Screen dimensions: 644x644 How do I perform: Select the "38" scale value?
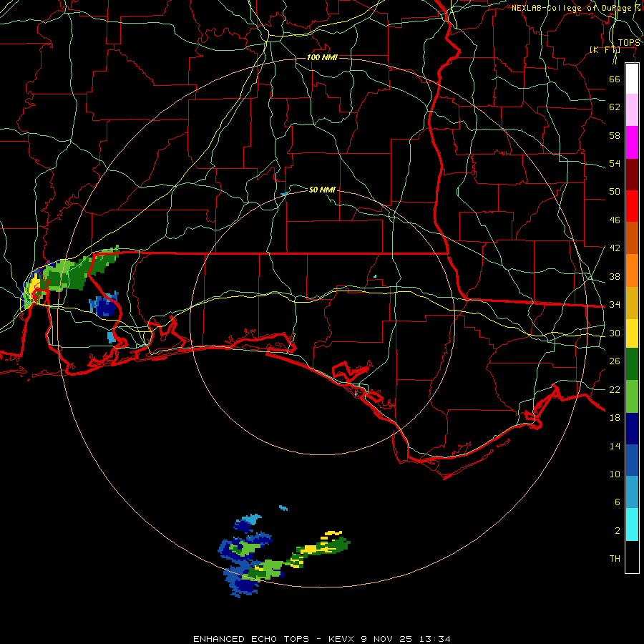click(615, 276)
